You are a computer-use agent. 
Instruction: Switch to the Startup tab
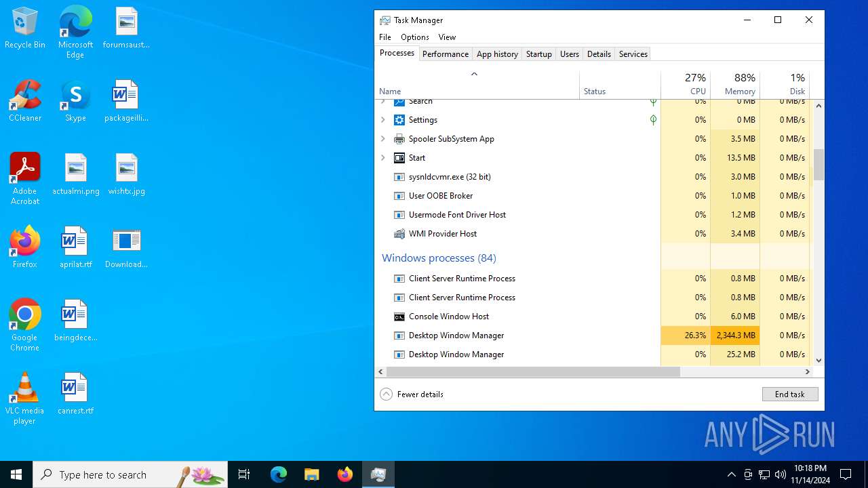(x=539, y=54)
